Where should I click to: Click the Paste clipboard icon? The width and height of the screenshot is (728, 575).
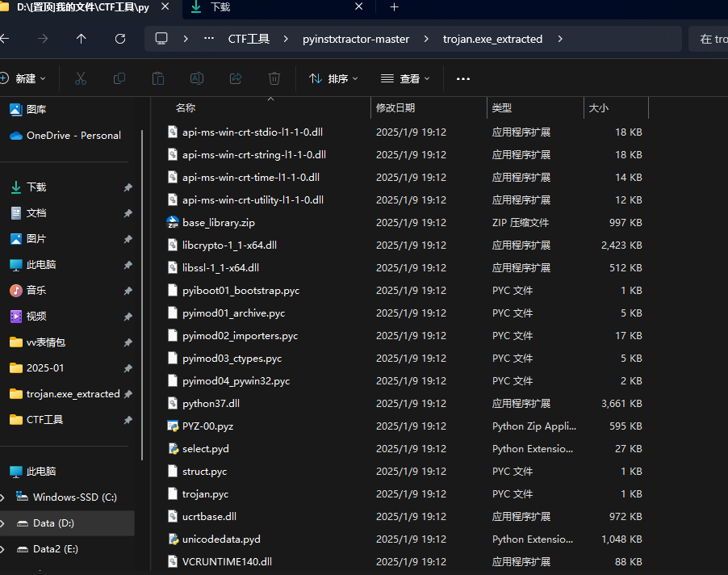(158, 78)
